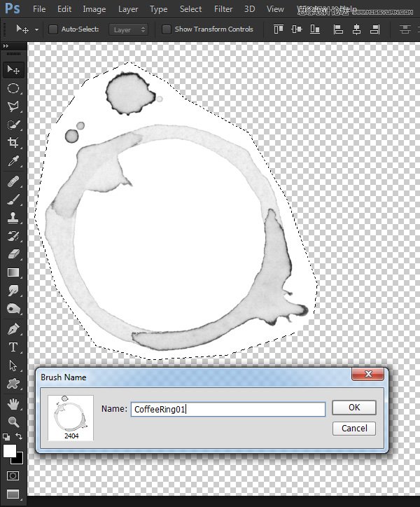The width and height of the screenshot is (420, 507).
Task: Pick the Quick Selection tool
Action: point(13,125)
